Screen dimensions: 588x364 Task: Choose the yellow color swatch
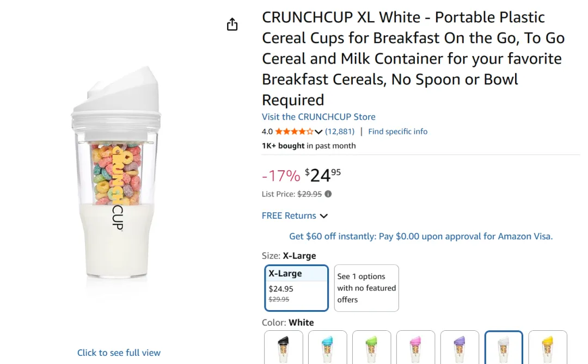coord(548,347)
